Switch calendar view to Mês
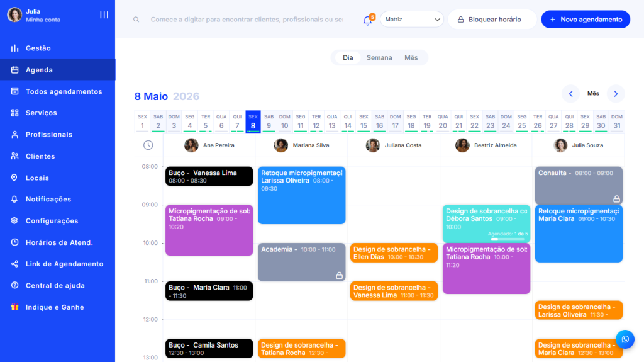Viewport: 644px width, 362px height. pos(411,58)
